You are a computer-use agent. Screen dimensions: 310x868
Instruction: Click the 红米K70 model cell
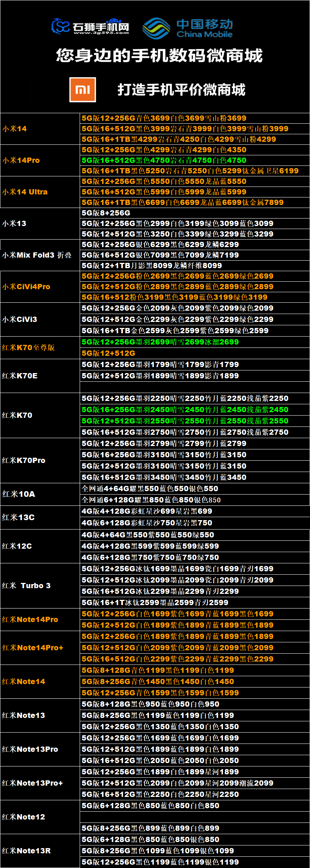coord(40,415)
